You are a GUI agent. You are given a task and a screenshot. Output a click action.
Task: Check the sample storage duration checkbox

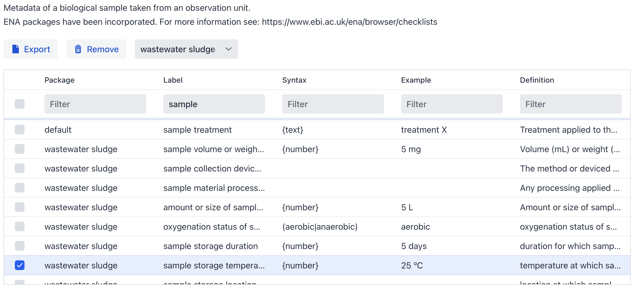[x=20, y=246]
